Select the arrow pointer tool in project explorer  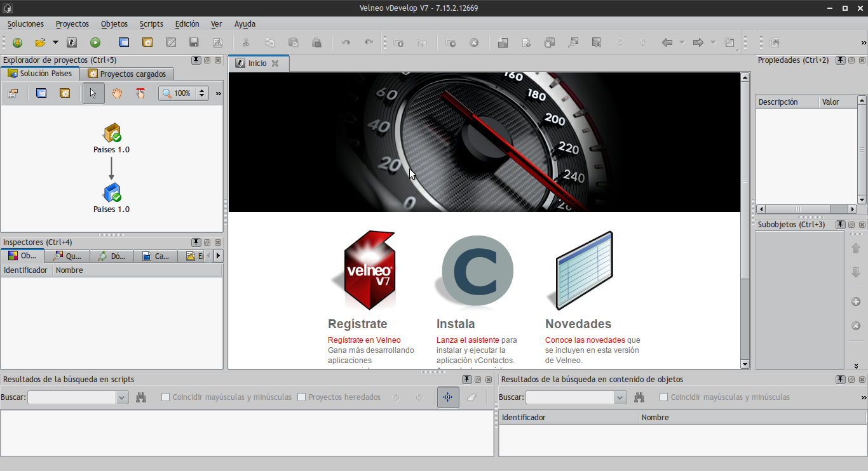coord(93,93)
